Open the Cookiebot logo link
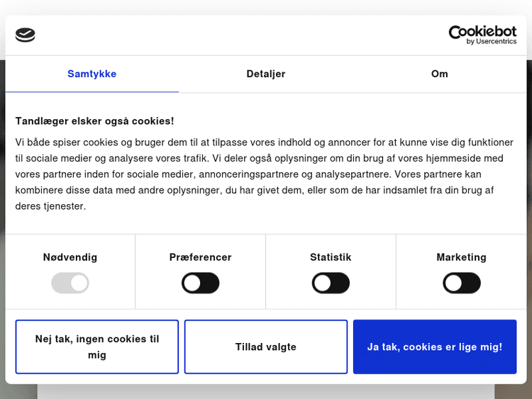Screen dimensions: 532x399 click(482, 32)
